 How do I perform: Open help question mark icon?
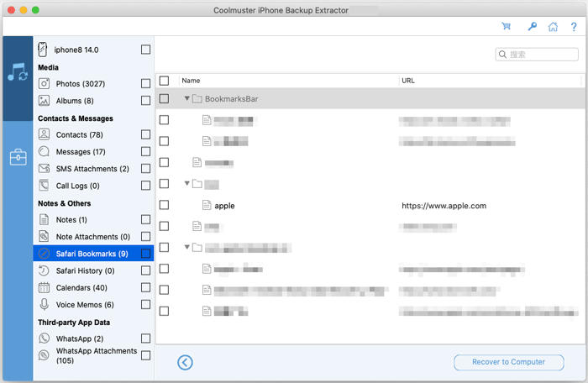click(574, 27)
